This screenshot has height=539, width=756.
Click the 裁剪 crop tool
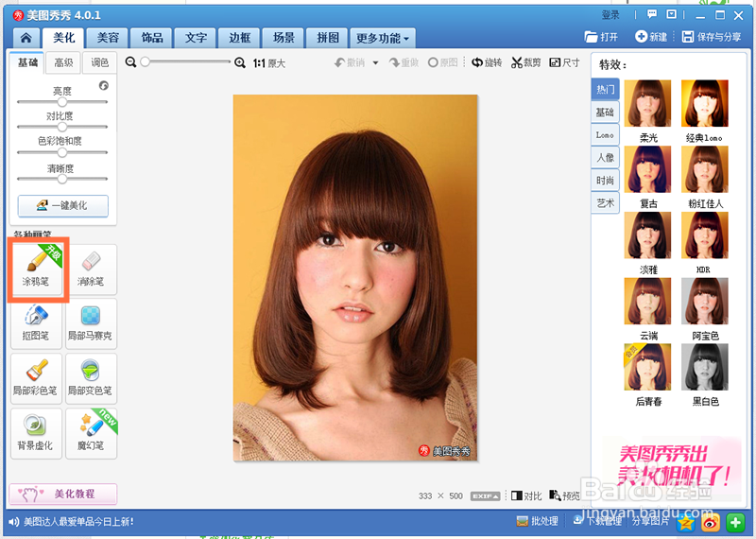click(x=526, y=62)
